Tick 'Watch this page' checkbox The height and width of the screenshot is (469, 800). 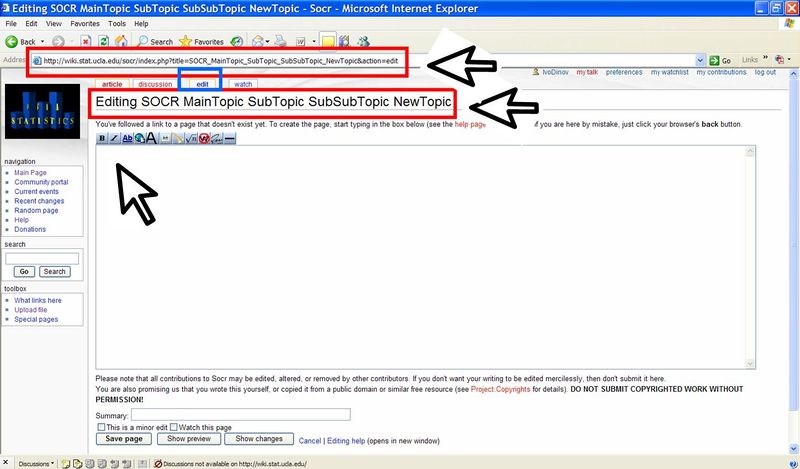173,427
